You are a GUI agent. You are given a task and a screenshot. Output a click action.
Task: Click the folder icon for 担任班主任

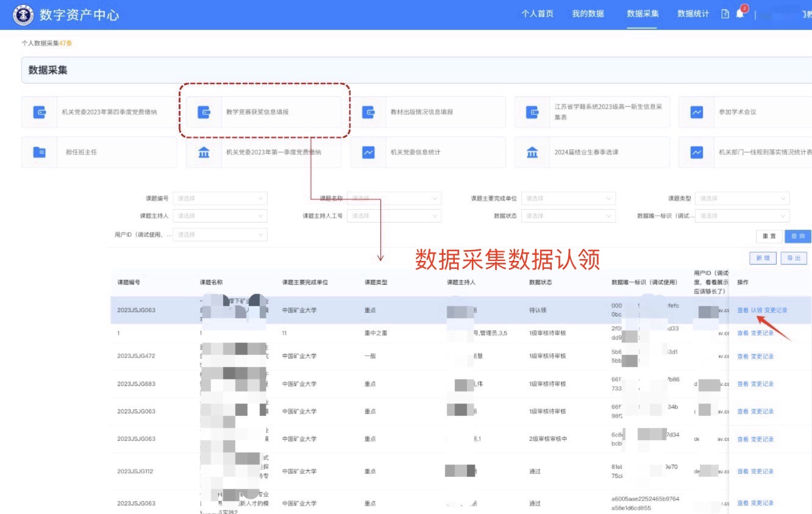[40, 152]
